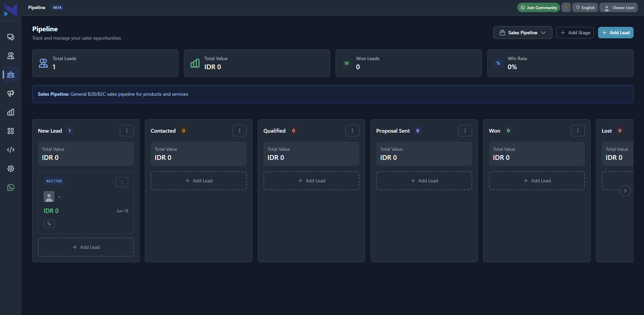Add lead in the New Lead column
This screenshot has height=315, width=644.
[86, 247]
